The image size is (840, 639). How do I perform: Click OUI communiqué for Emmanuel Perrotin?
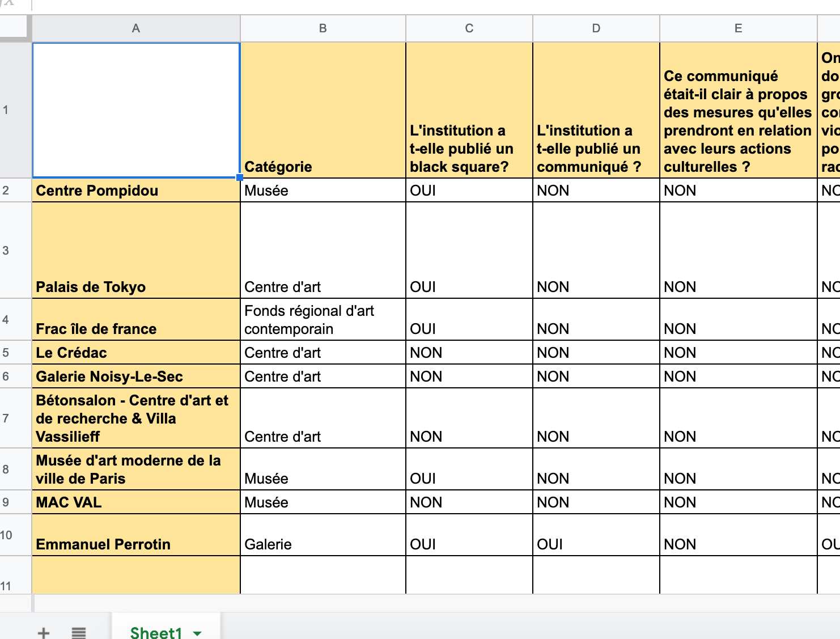coord(596,535)
